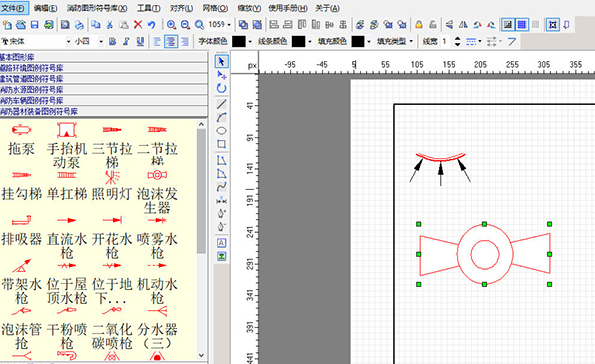Open the font name dropdown 宋体
This screenshot has height=364, width=595.
coord(36,41)
